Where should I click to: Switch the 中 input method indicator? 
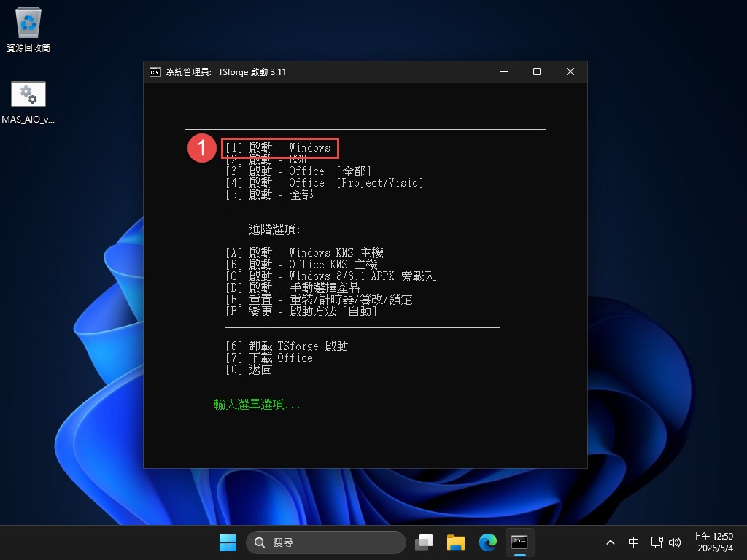633,542
